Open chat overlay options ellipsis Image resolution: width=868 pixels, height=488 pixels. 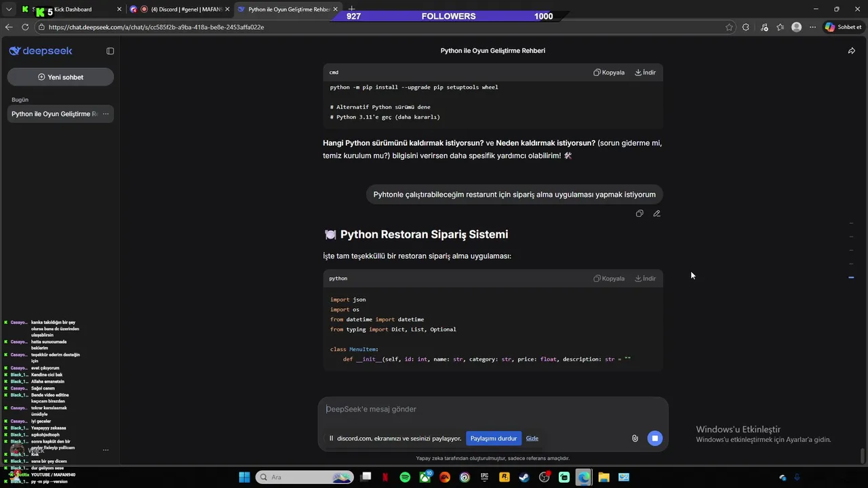tap(105, 449)
